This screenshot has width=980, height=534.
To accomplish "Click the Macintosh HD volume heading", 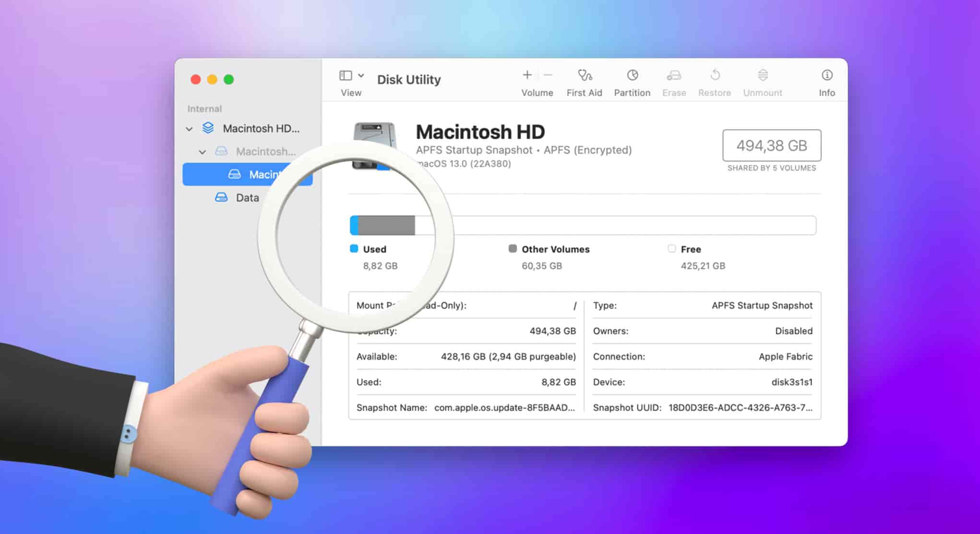I will (480, 132).
